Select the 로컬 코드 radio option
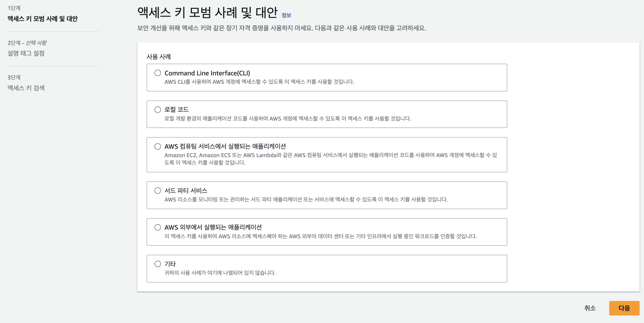 [158, 110]
